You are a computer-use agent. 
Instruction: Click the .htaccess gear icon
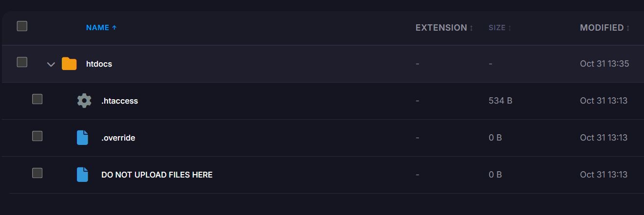[84, 101]
